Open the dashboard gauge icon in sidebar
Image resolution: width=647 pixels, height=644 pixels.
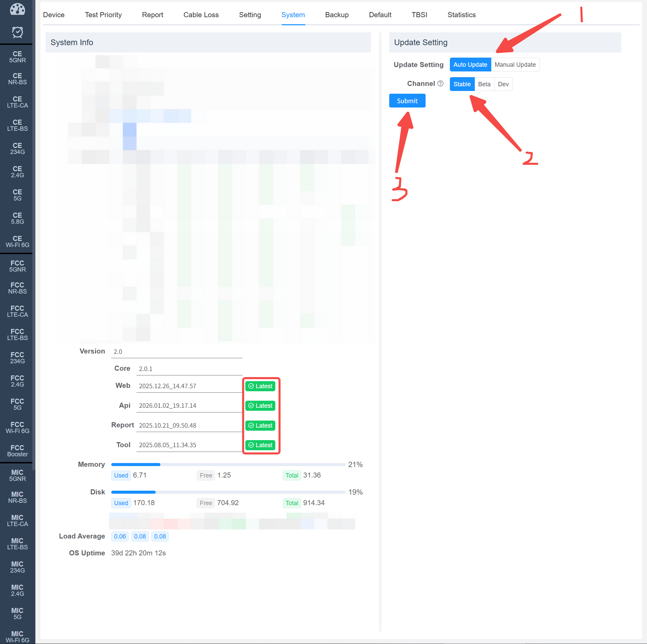point(17,9)
